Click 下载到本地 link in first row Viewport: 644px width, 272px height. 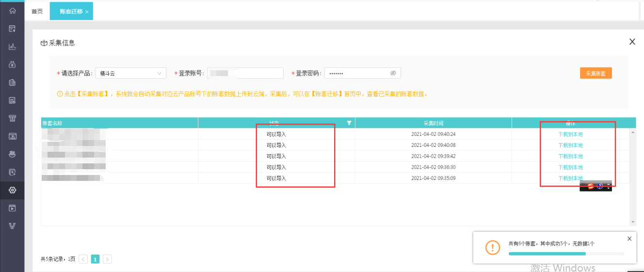[x=570, y=134]
